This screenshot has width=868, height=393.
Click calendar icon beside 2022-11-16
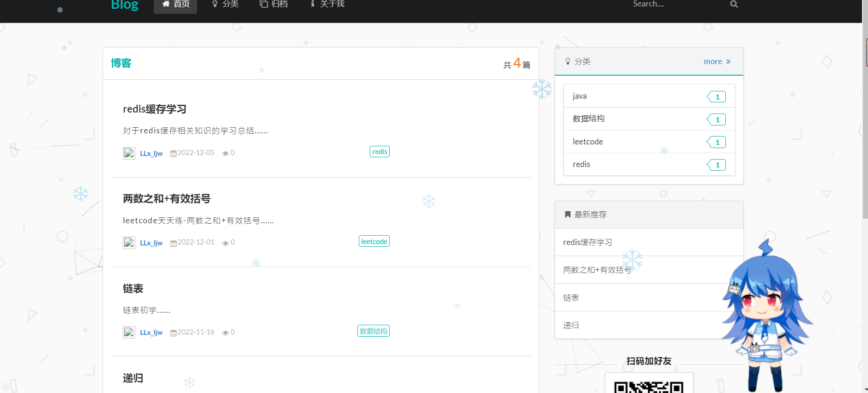(x=174, y=333)
